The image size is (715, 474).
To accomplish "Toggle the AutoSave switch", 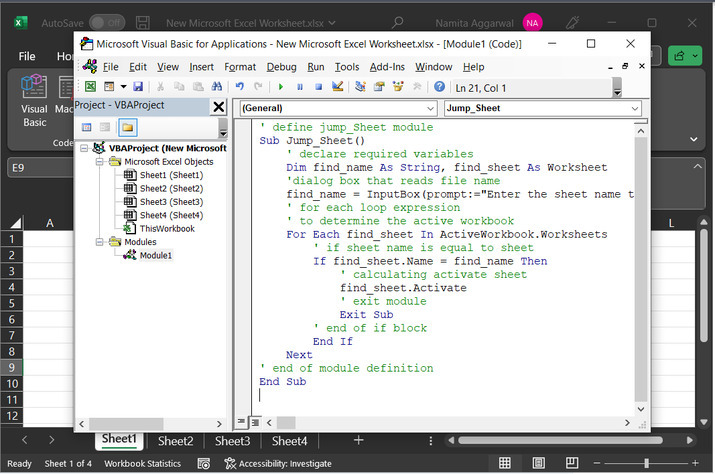I will coord(107,22).
